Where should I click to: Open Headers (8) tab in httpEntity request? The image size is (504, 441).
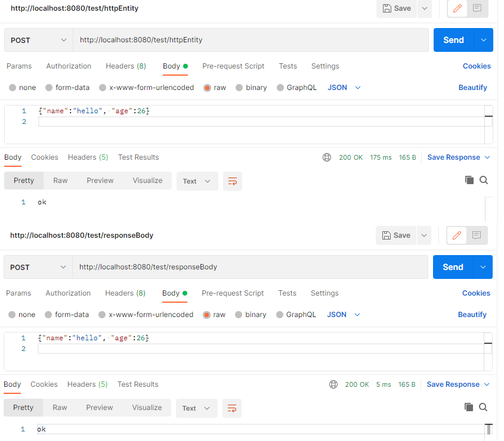pos(126,66)
